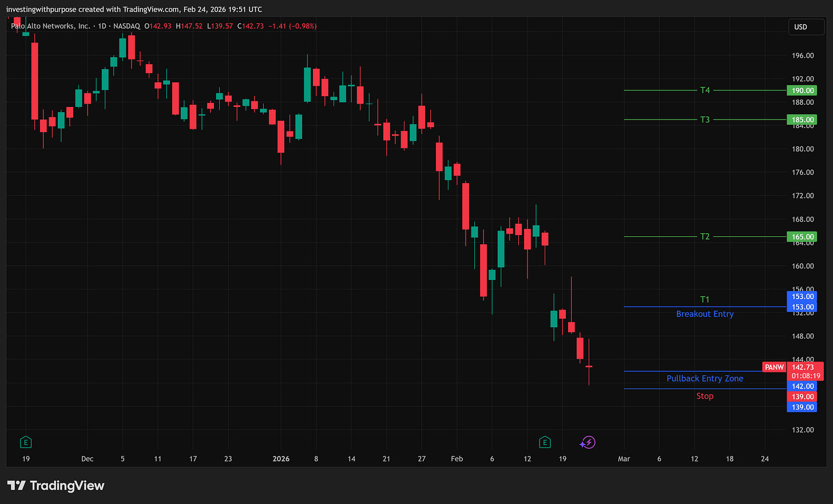Viewport: 833px width, 504px height.
Task: Click the T4 target label
Action: [x=705, y=90]
